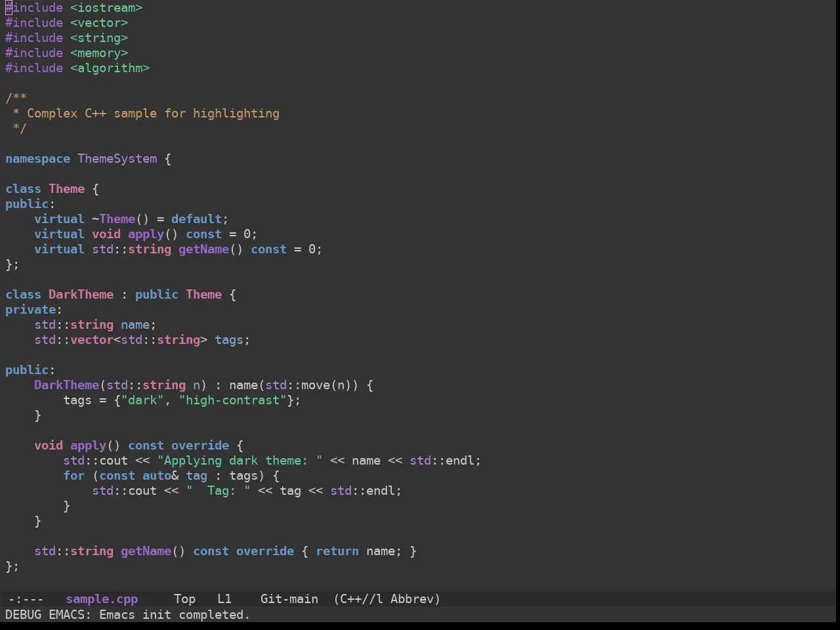The image size is (840, 630).
Task: Click 'override' in the getName line
Action: [x=265, y=551]
